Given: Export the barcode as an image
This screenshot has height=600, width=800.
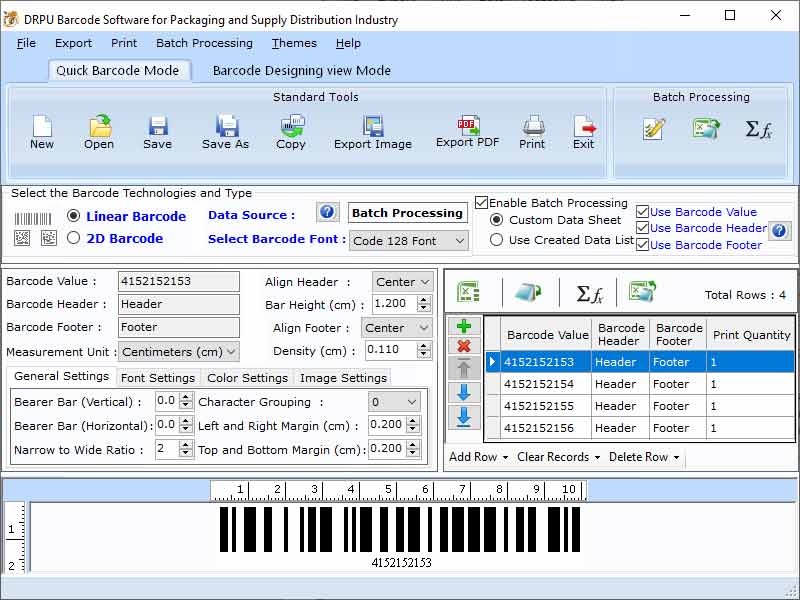Looking at the screenshot, I should [x=372, y=130].
